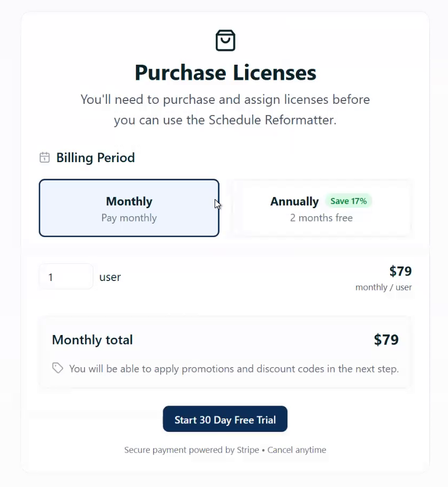Click the $79 monthly per user price
448x487 pixels.
point(400,271)
